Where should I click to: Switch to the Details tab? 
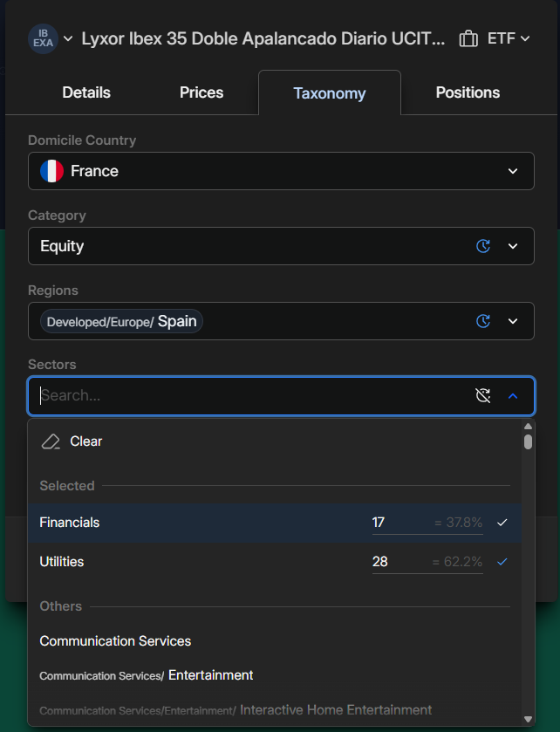coord(86,92)
